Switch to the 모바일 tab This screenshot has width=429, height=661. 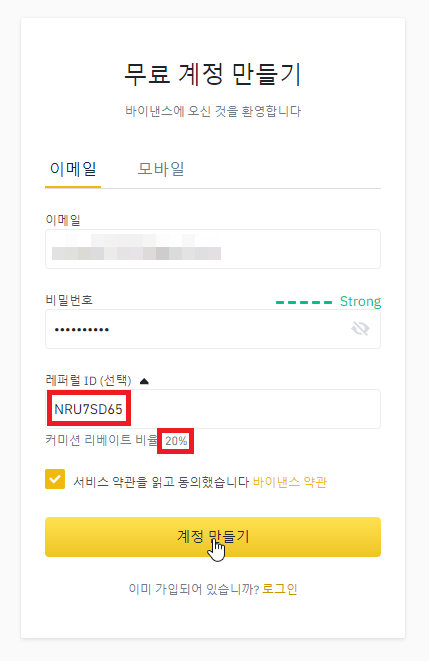click(161, 169)
